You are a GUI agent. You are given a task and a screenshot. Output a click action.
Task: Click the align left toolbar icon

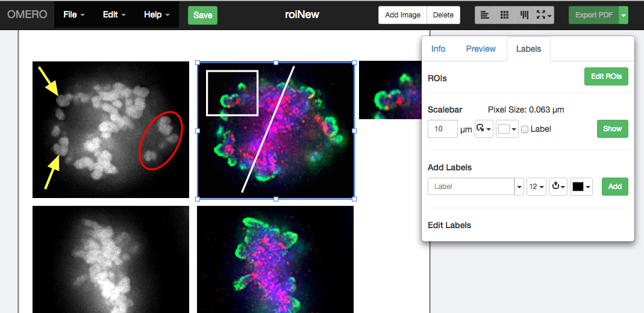click(485, 15)
